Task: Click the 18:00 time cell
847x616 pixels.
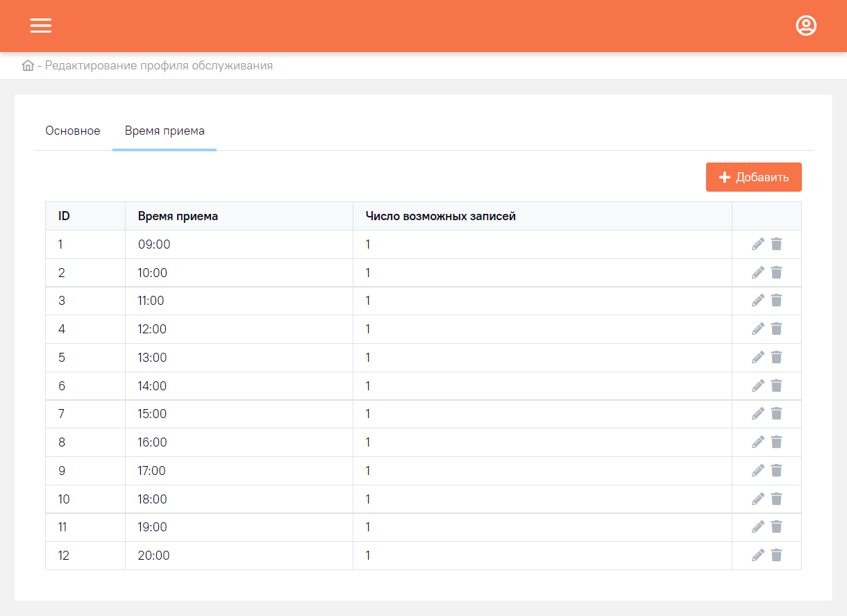Action: (x=239, y=499)
